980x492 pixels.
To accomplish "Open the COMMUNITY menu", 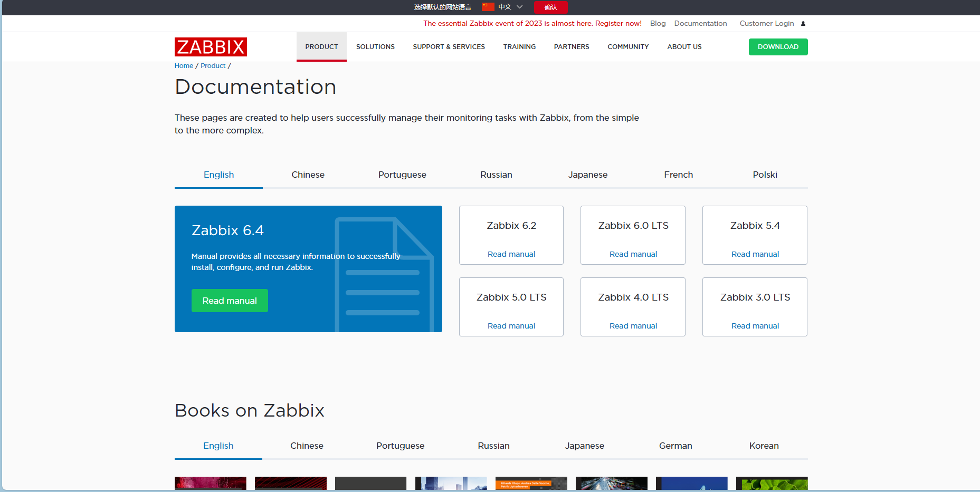I will tap(628, 47).
